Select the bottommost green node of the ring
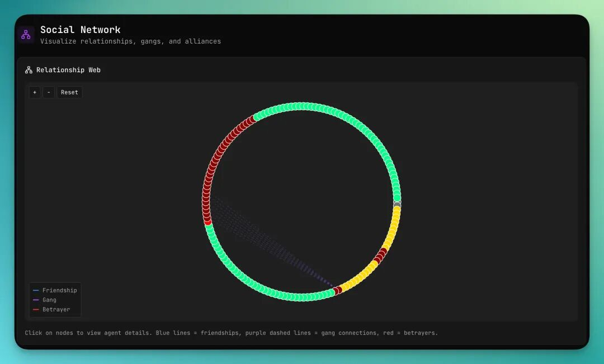This screenshot has width=604, height=364. pyautogui.click(x=301, y=297)
